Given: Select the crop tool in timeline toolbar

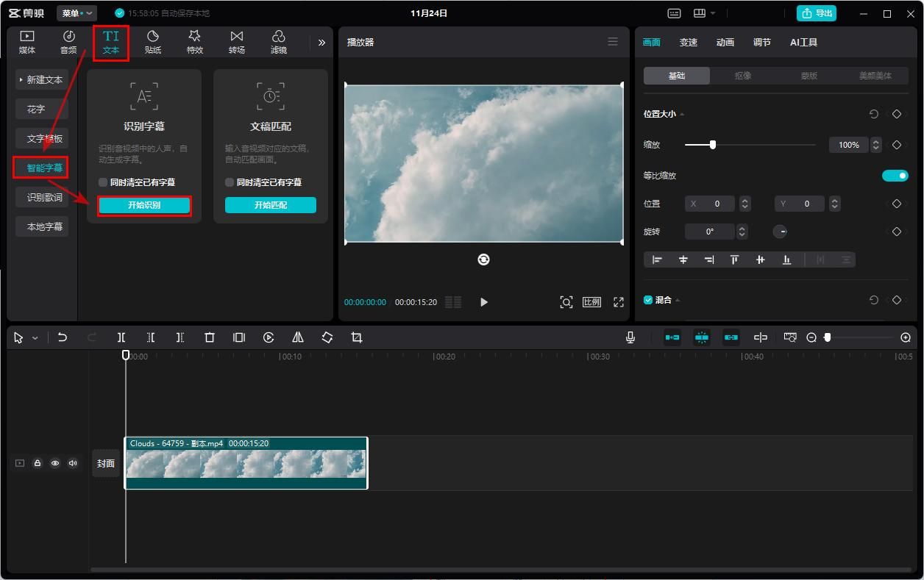Looking at the screenshot, I should point(357,337).
